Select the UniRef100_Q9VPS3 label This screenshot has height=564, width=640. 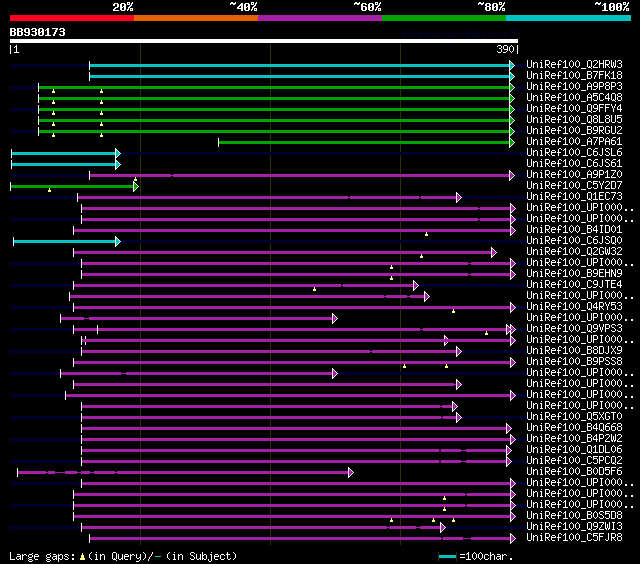[574, 329]
